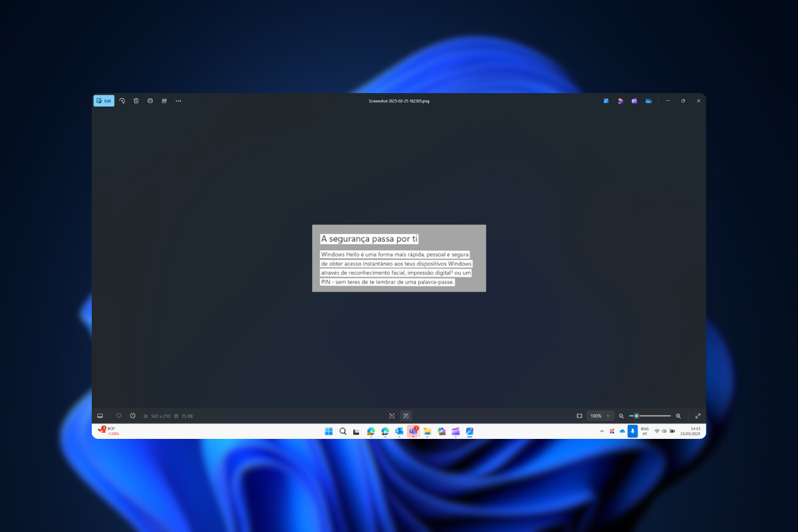798x532 pixels.
Task: Toggle the highlighted scan text icon
Action: tap(406, 416)
